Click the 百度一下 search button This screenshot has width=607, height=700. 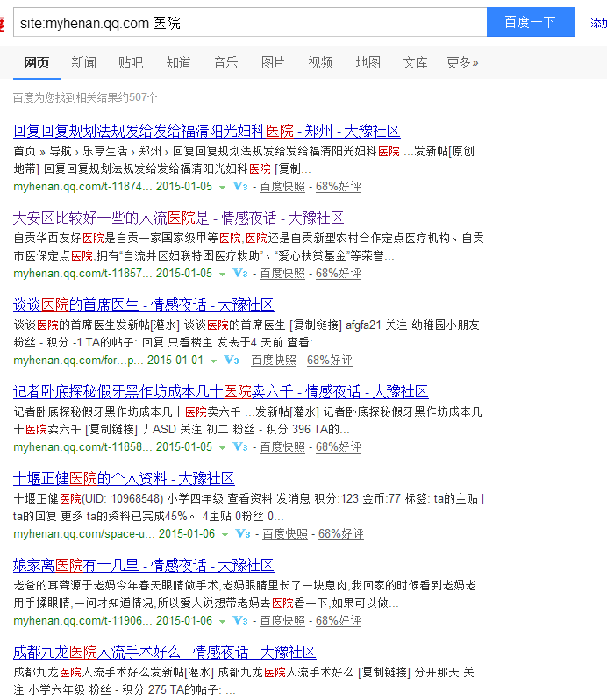click(x=530, y=22)
